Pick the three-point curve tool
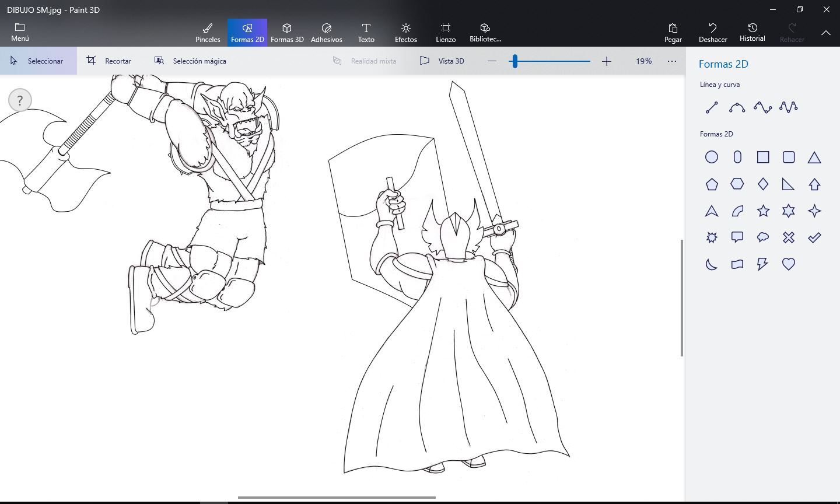 coord(762,107)
